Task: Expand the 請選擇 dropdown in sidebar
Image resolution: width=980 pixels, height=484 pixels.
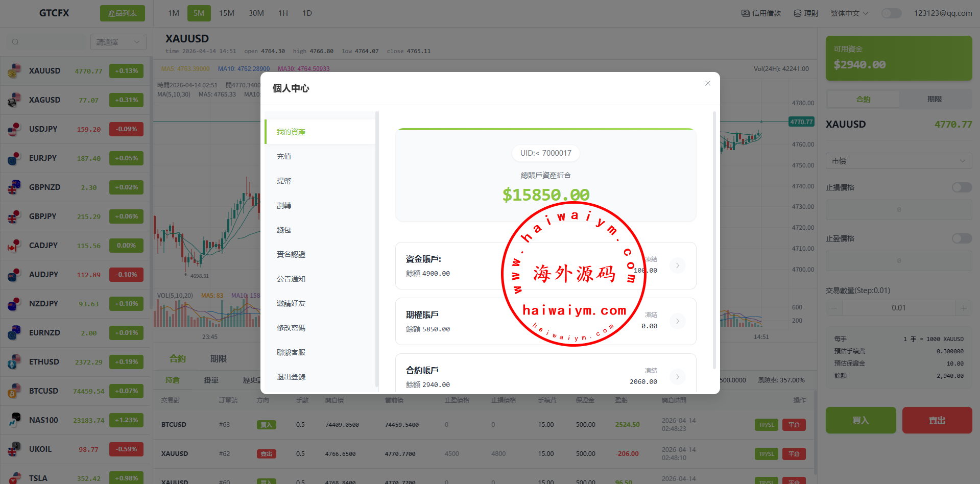Action: pyautogui.click(x=118, y=42)
